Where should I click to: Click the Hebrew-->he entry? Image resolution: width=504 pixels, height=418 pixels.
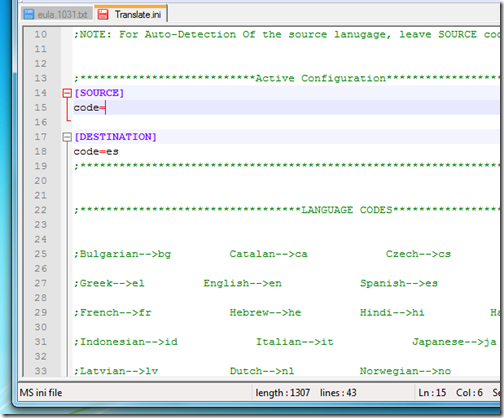pyautogui.click(x=265, y=313)
